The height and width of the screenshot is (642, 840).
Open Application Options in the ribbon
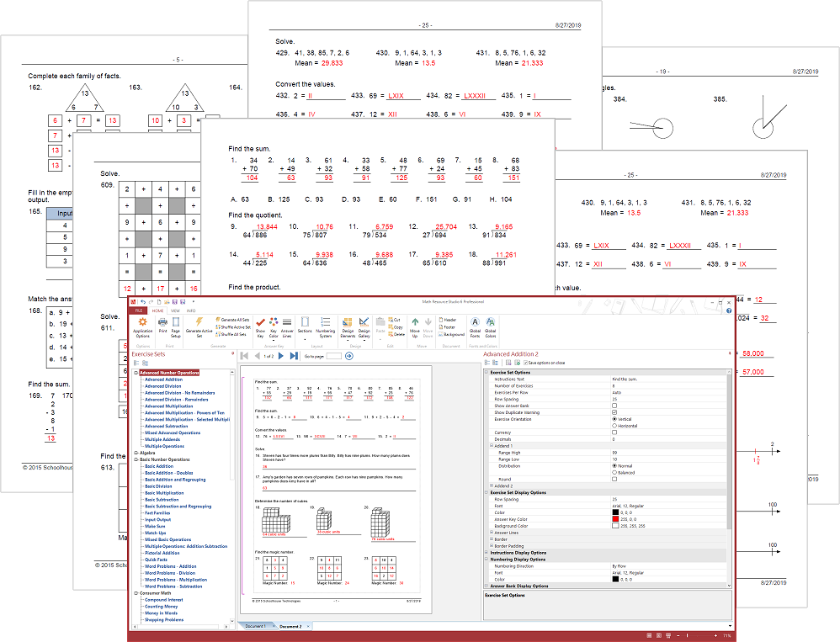click(x=142, y=327)
